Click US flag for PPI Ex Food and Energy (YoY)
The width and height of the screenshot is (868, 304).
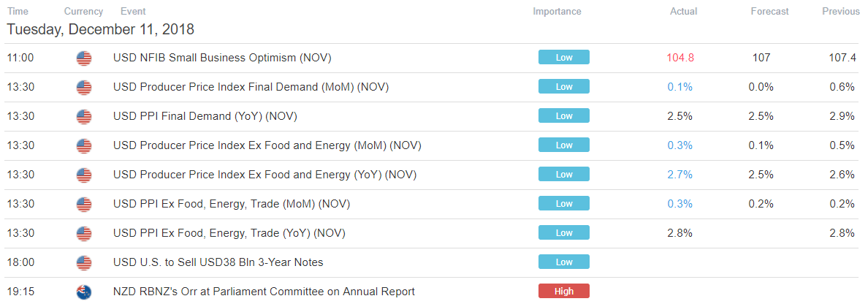(83, 175)
